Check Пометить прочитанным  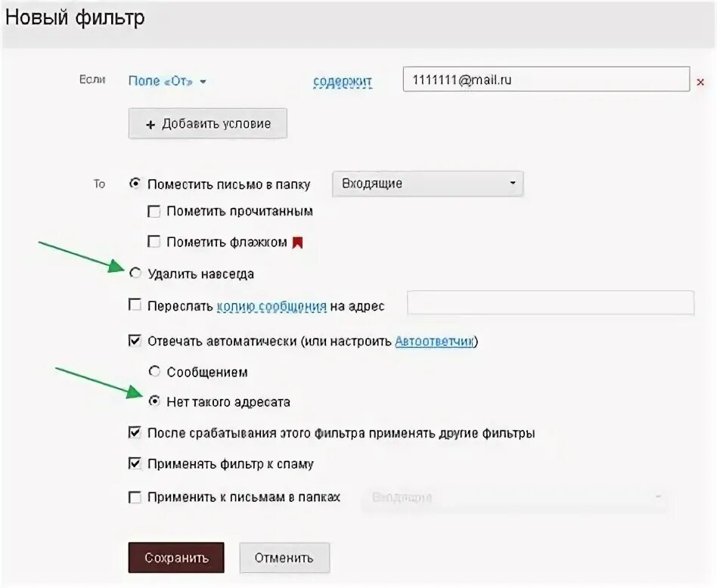(154, 211)
